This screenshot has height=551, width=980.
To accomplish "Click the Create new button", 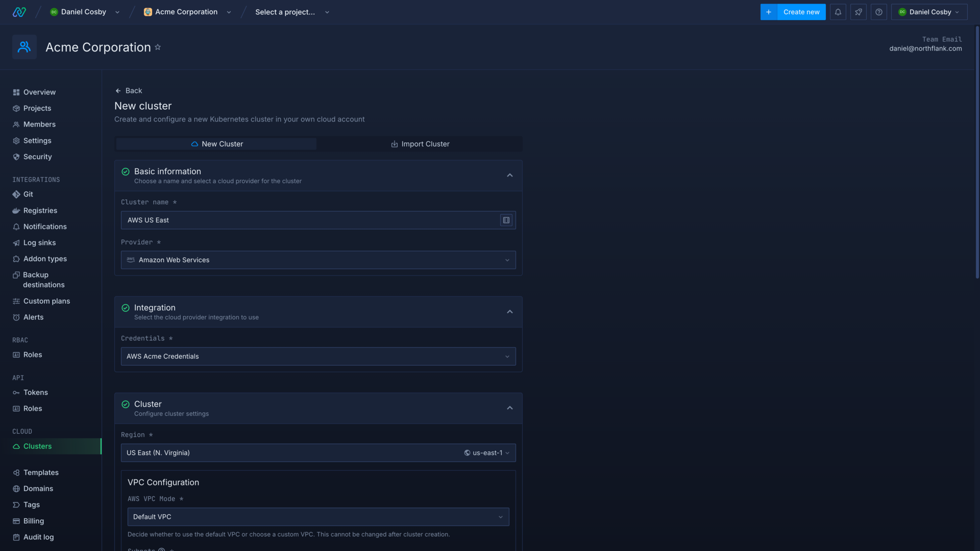I will coord(801,12).
